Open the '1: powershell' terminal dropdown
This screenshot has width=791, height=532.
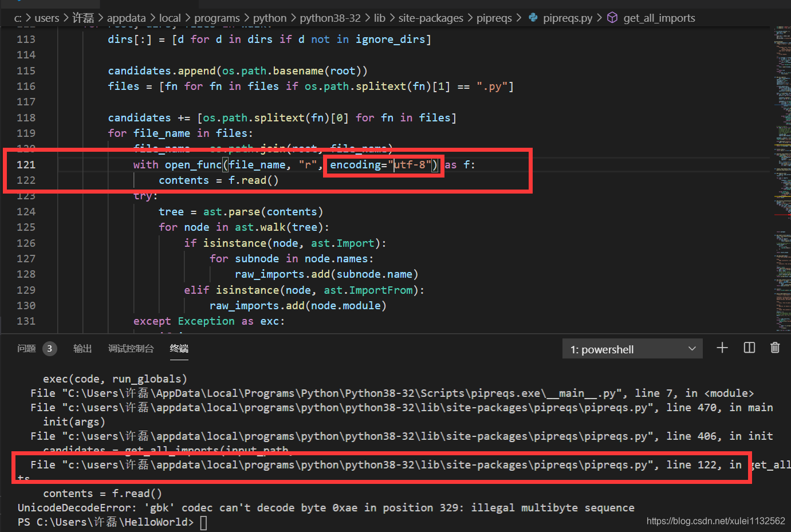pos(632,349)
